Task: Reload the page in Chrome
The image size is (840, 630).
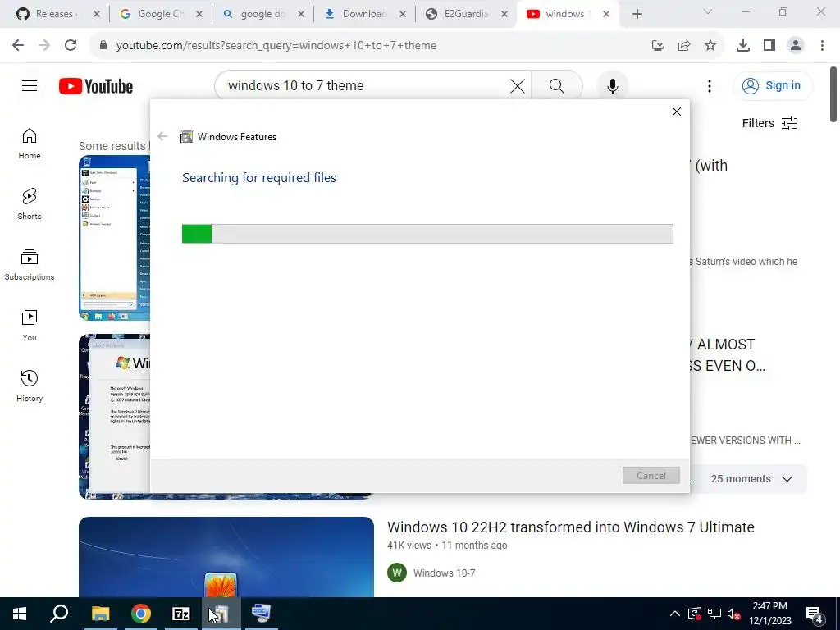Action: 71,45
